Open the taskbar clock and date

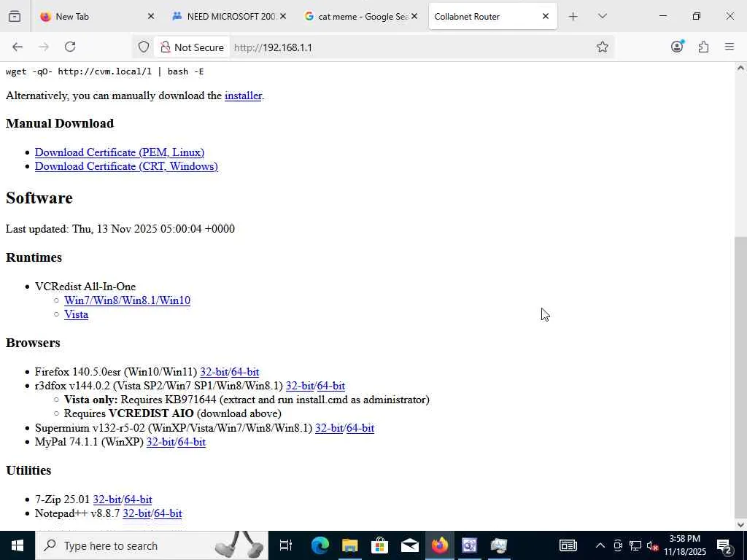coord(684,545)
